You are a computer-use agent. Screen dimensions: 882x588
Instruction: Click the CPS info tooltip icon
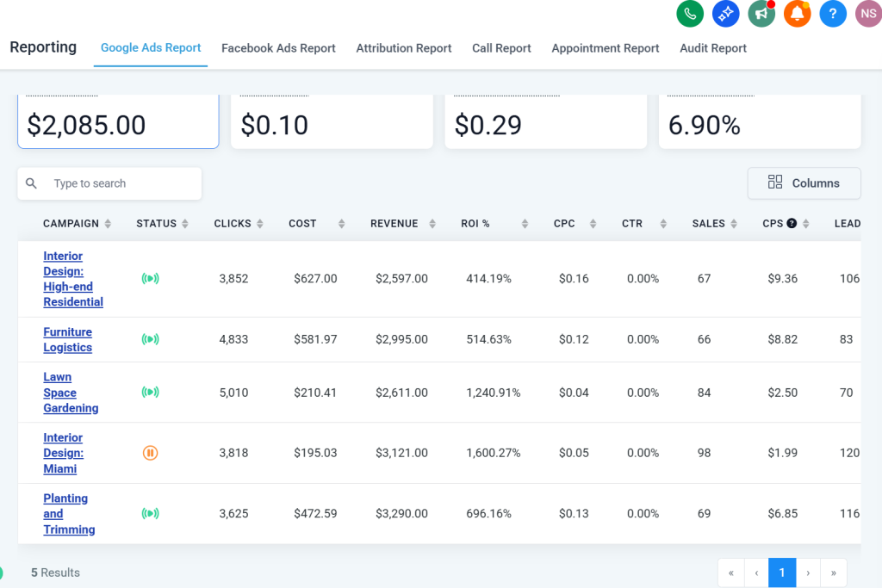[792, 224]
